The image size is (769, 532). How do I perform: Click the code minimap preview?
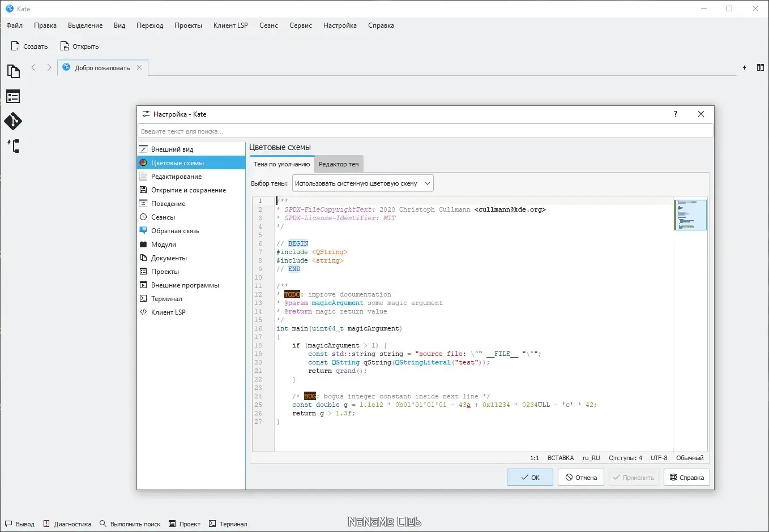(x=690, y=215)
